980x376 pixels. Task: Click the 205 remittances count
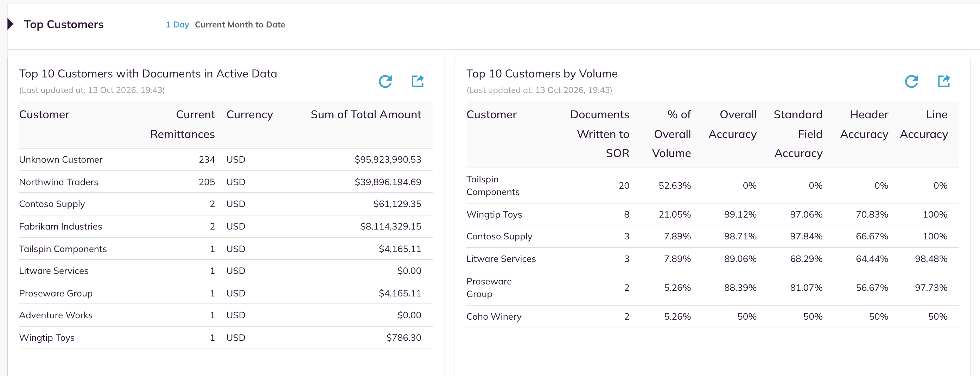[x=206, y=182]
